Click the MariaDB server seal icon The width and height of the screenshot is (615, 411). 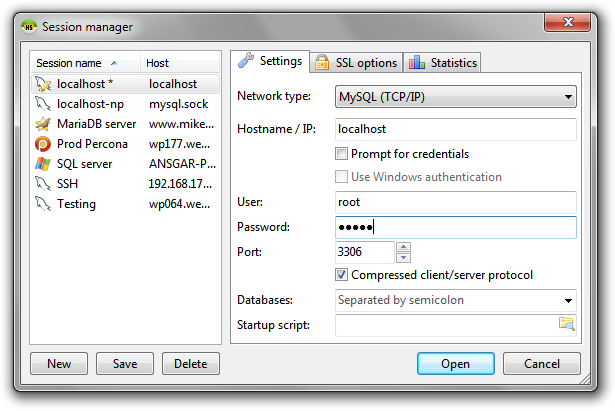(42, 124)
